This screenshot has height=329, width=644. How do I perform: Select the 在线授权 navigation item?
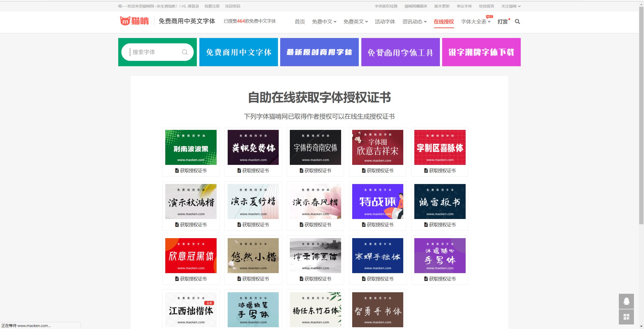point(444,22)
